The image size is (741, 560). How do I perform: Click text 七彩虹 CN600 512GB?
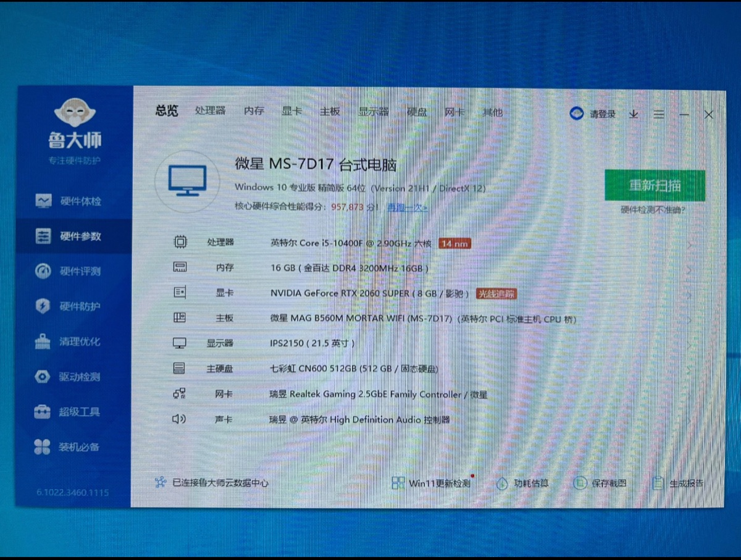coord(314,369)
